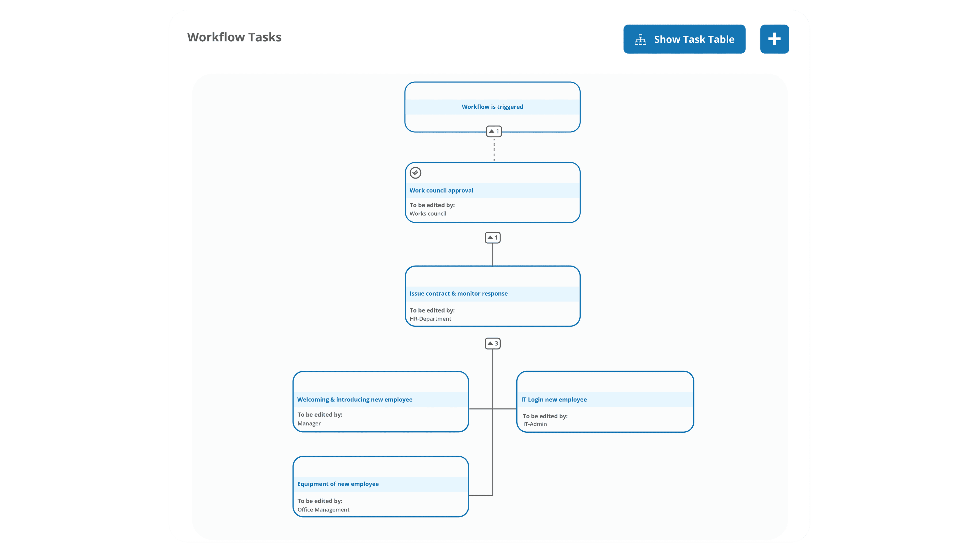
Task: Select the HR-Department editor text
Action: pos(430,319)
